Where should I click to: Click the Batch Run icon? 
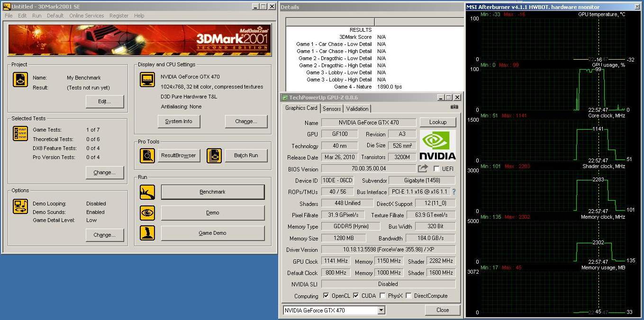pos(214,155)
